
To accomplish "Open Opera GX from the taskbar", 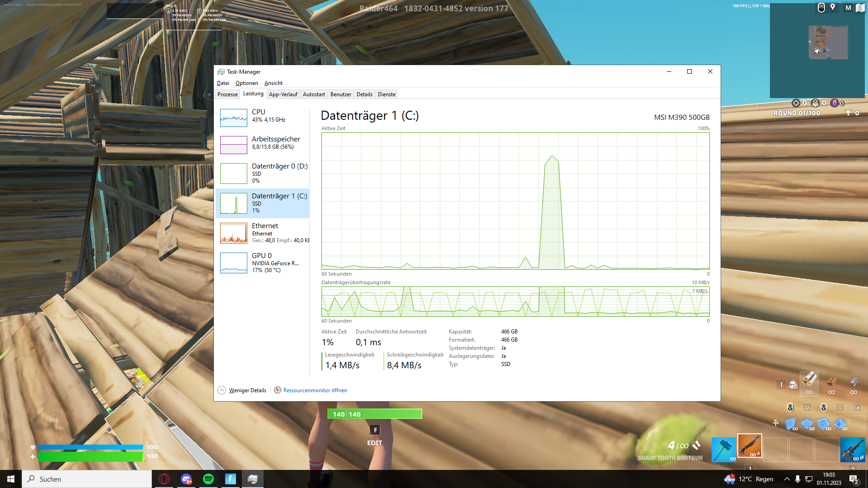I will (x=164, y=479).
